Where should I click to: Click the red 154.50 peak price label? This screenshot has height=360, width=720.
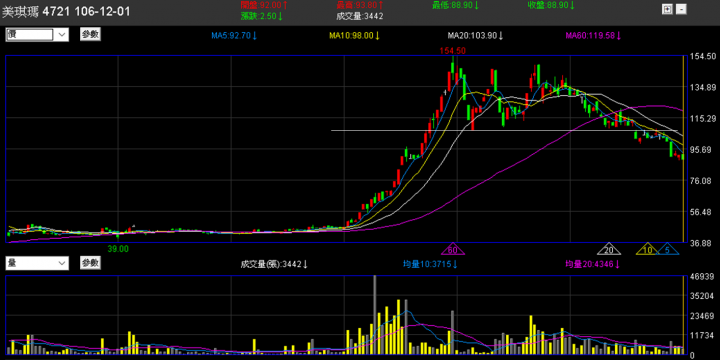pyautogui.click(x=452, y=51)
